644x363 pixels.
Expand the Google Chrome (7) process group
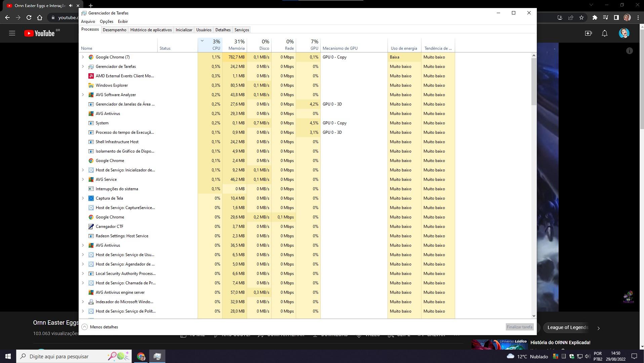click(x=83, y=57)
